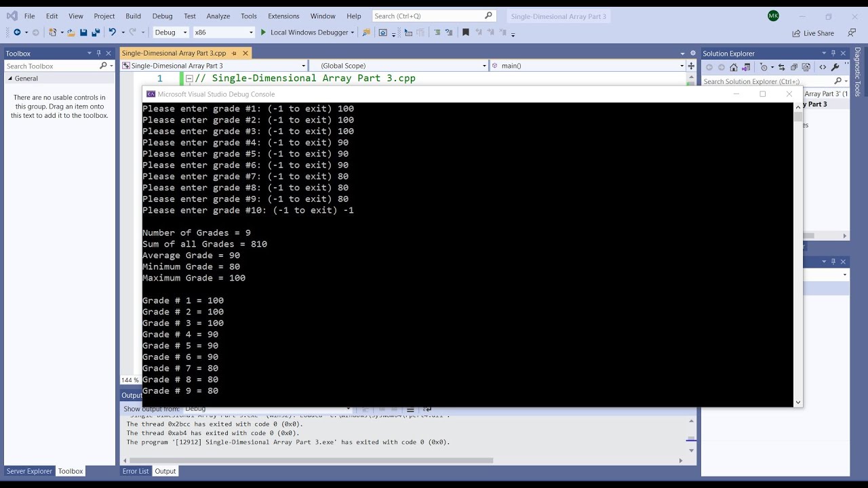Click the Pending Changes Filter clock icon
868x488 pixels.
[764, 67]
